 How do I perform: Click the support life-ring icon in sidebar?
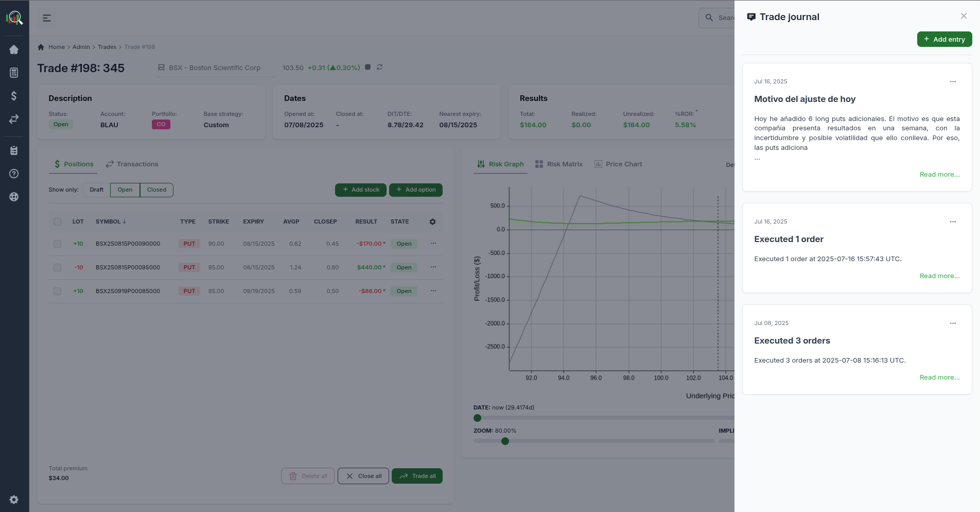(x=14, y=196)
